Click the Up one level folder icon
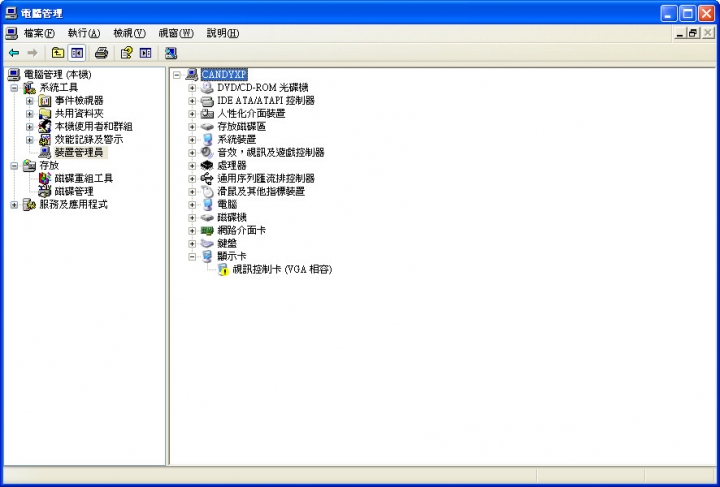 [x=57, y=53]
